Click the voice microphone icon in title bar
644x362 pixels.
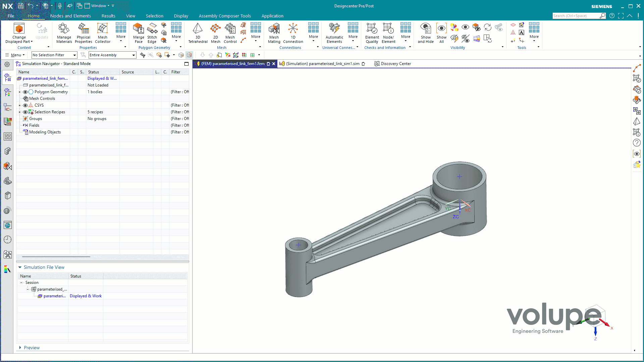(60, 6)
